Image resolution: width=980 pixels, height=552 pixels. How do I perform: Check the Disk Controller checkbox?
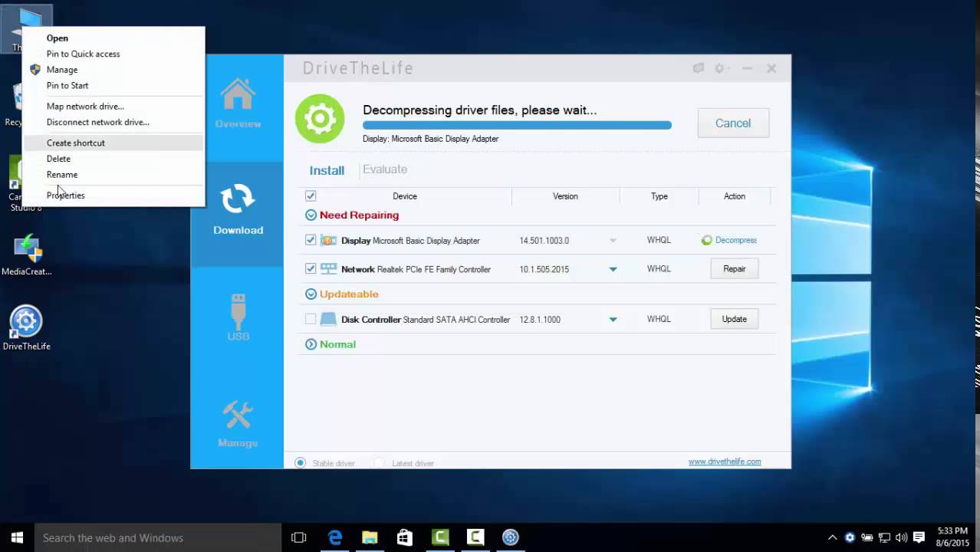tap(311, 319)
